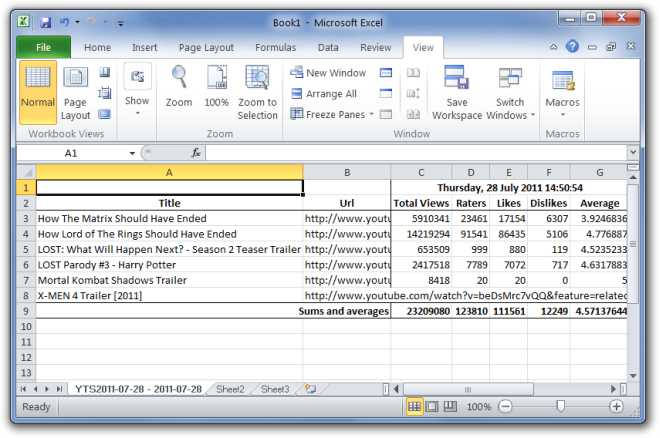The height and width of the screenshot is (438, 660).
Task: Click the Save icon in Quick Access Toolbar
Action: point(45,22)
